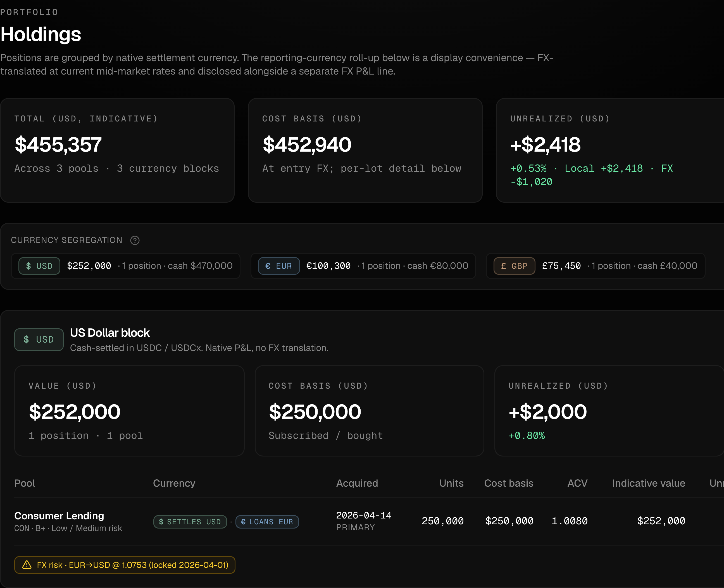Image resolution: width=724 pixels, height=588 pixels.
Task: Select the GBP chip in Currency Segregation
Action: click(x=514, y=266)
